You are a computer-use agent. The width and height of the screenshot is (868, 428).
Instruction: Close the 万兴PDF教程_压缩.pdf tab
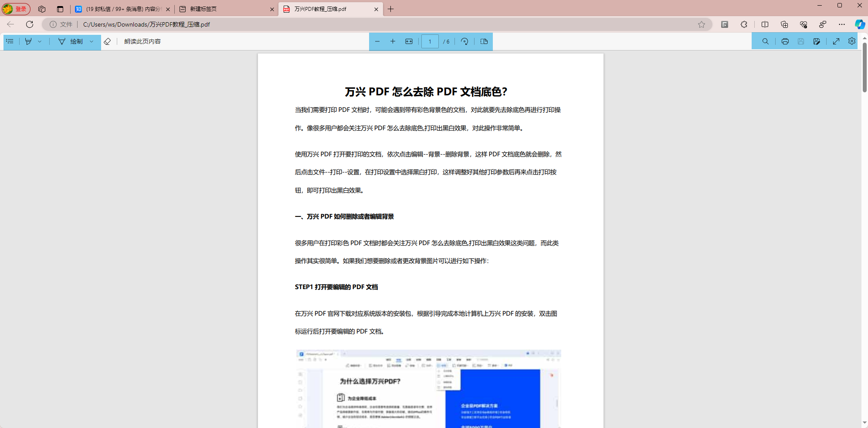pos(376,9)
